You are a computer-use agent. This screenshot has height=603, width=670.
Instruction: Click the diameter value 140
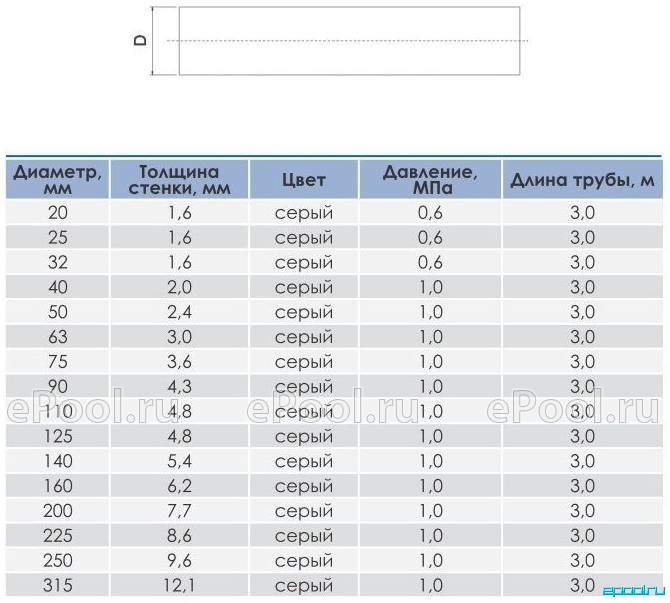(57, 461)
